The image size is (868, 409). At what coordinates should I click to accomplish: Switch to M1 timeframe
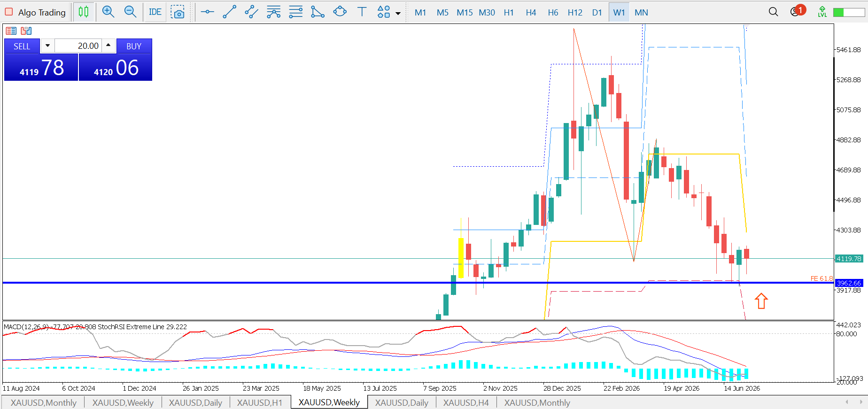[420, 13]
